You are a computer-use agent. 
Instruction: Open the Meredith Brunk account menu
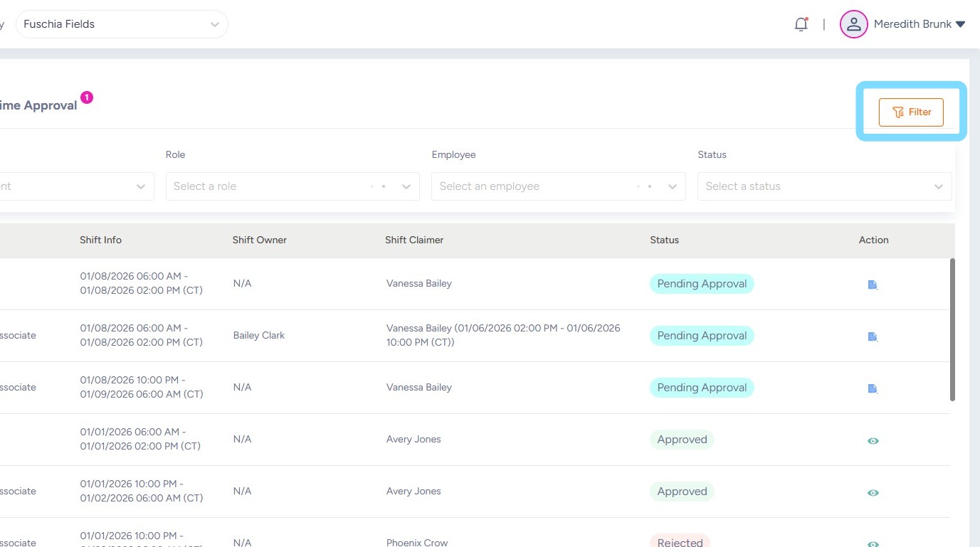coord(919,24)
